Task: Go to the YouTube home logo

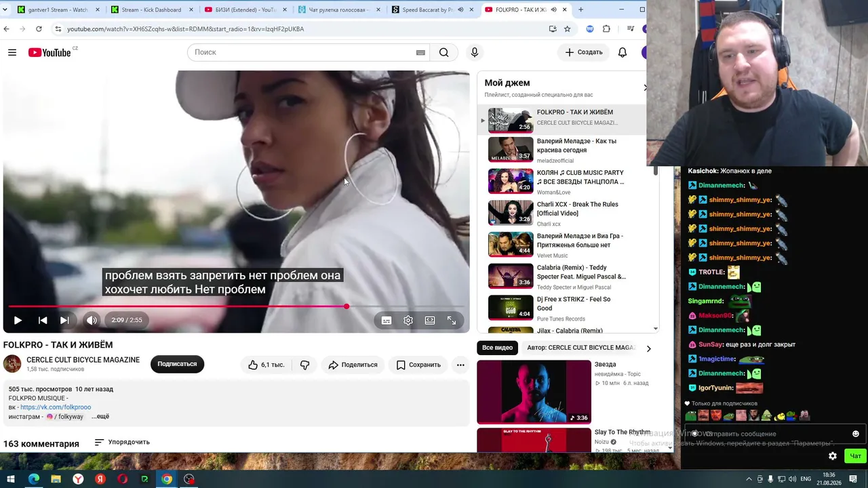Action: click(x=50, y=52)
